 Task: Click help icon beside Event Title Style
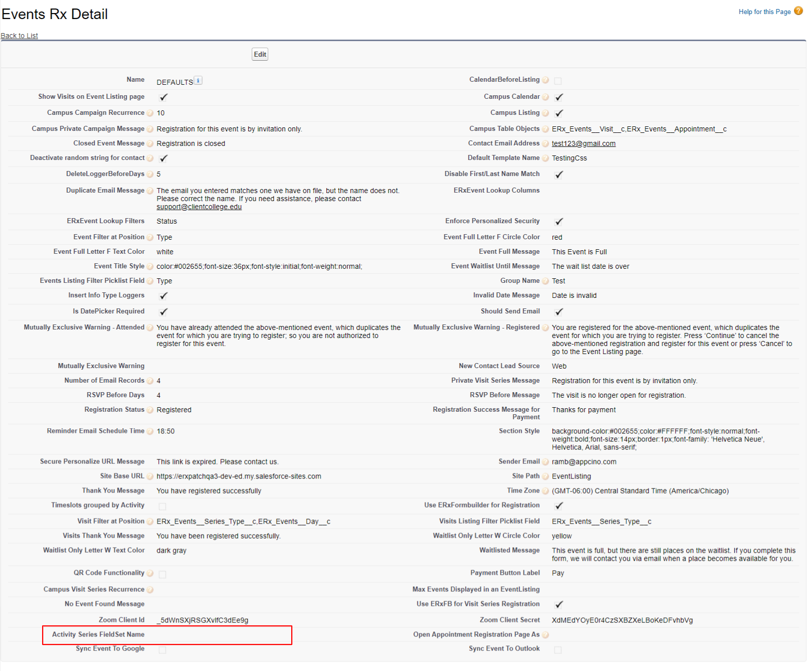[x=150, y=267]
